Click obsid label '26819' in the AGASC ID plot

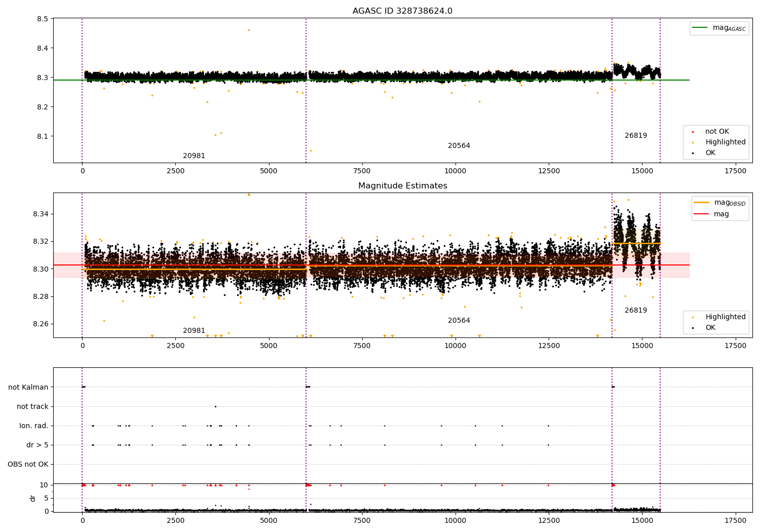[636, 136]
